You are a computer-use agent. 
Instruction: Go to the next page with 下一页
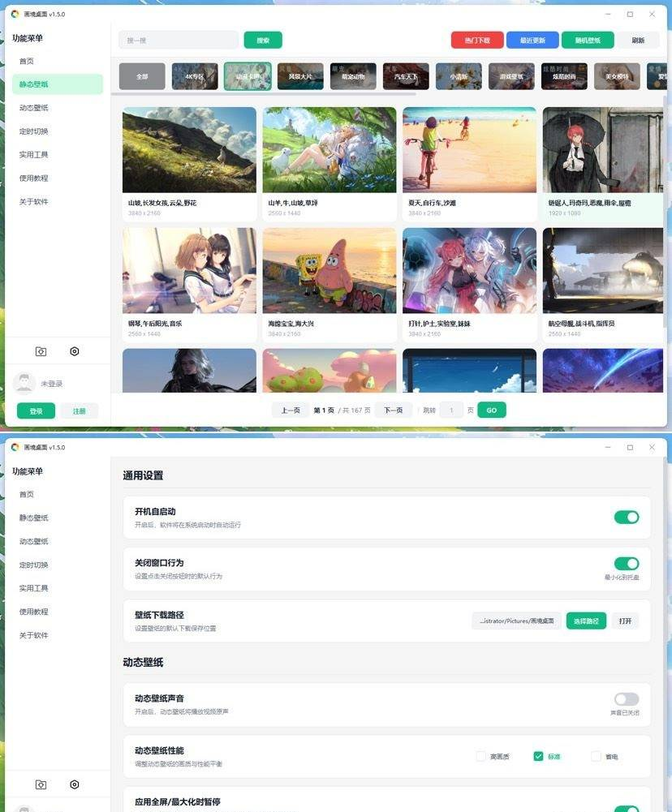pos(393,410)
